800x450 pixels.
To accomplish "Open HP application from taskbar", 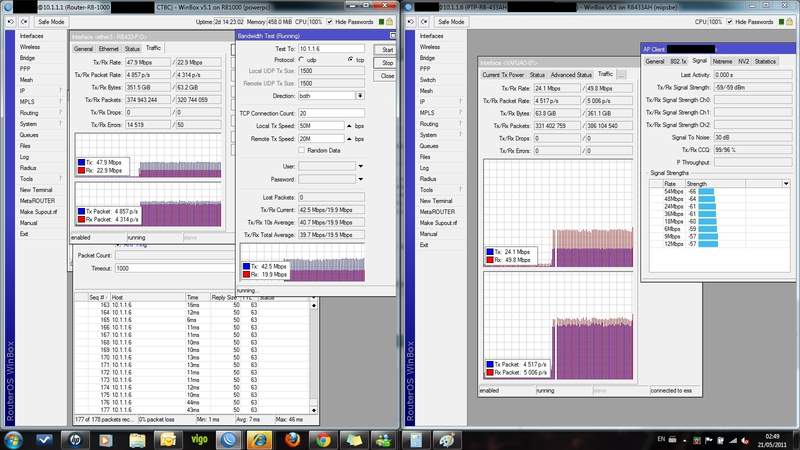I will tap(75, 440).
